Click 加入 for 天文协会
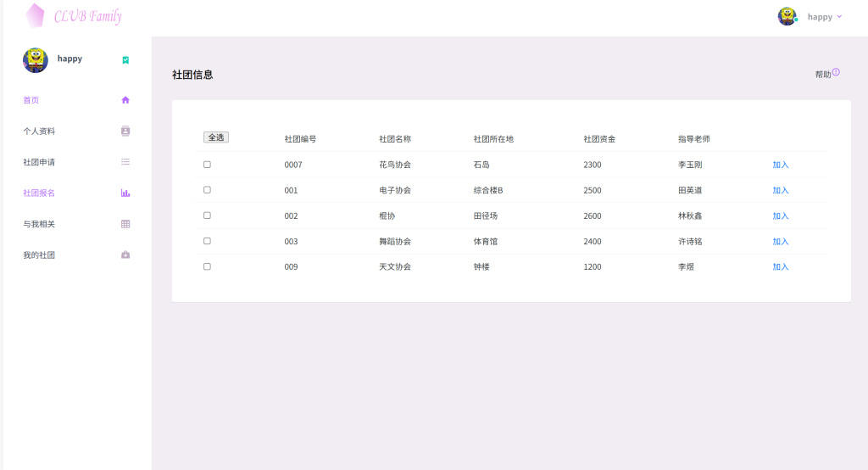Screen dimensions: 868x470 click(781, 266)
